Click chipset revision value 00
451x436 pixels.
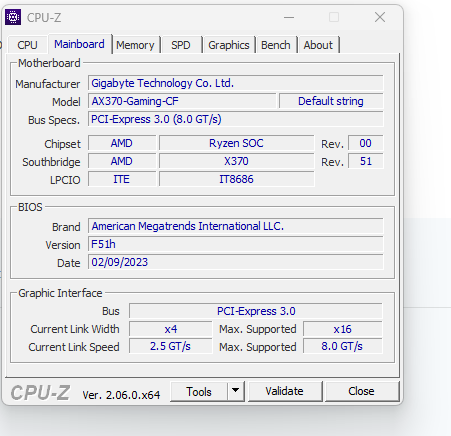(x=366, y=143)
